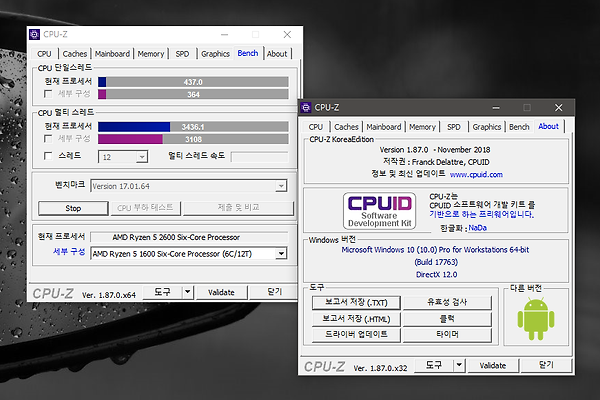Open the thread count dropdown showing 12
The width and height of the screenshot is (600, 400).
click(141, 157)
